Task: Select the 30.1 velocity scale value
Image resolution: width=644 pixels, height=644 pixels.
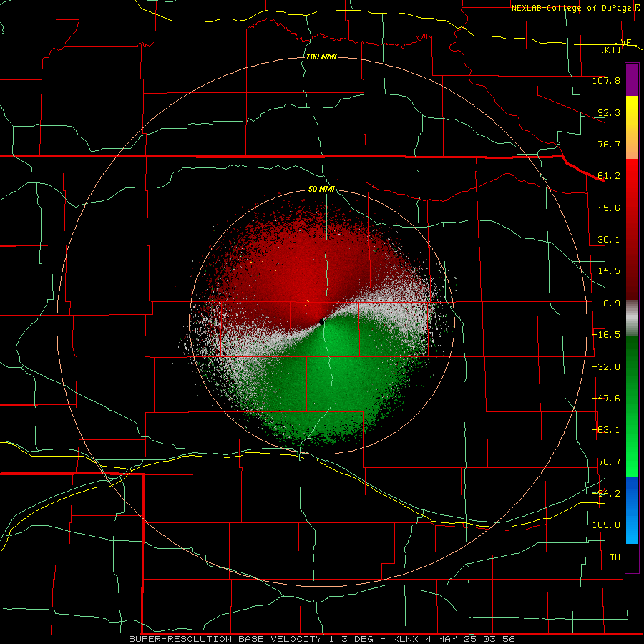Action: point(609,240)
